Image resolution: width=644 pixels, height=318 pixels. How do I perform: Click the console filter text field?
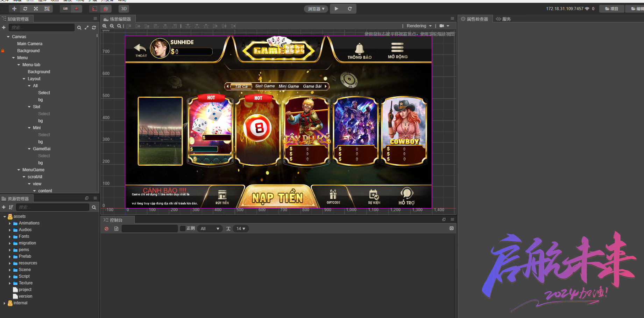point(150,229)
